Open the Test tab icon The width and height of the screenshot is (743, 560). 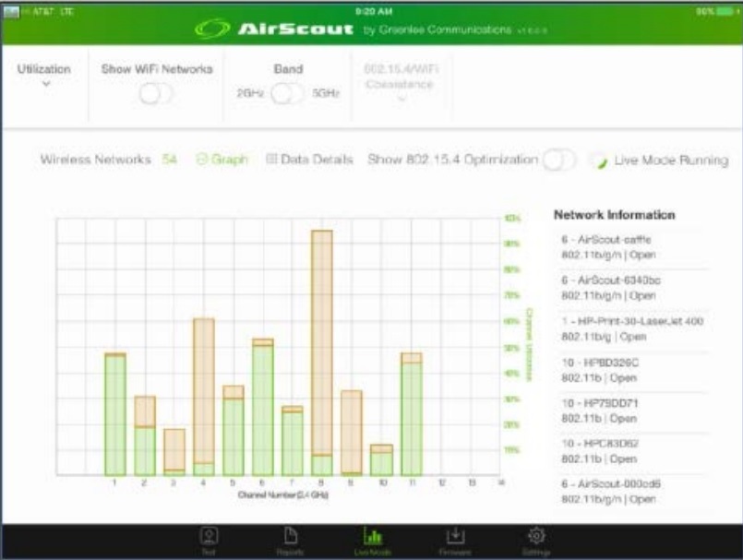[210, 537]
